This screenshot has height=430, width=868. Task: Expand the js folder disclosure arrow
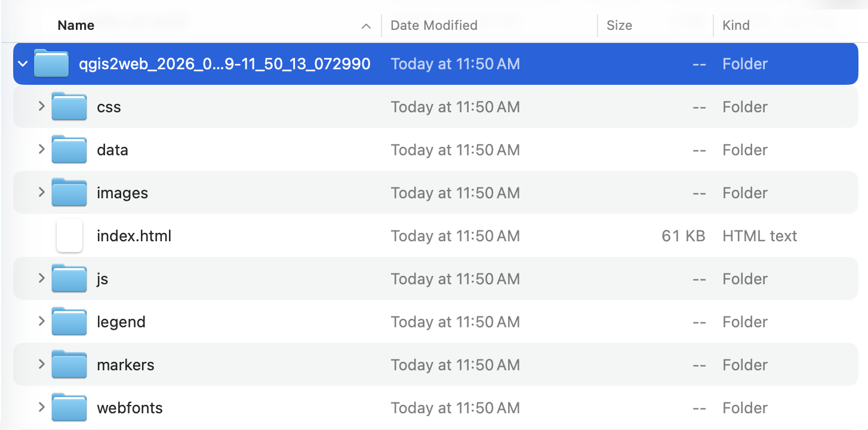(41, 278)
